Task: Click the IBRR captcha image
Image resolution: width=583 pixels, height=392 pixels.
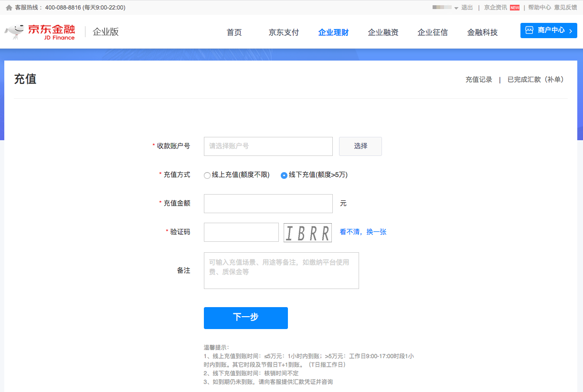Action: click(x=307, y=233)
